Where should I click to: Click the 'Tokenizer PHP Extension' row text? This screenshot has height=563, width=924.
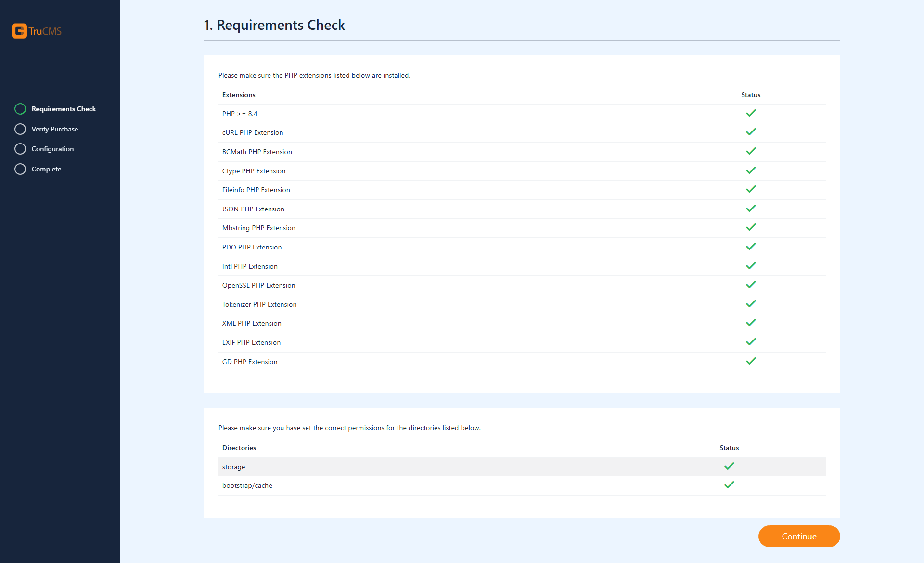(259, 304)
